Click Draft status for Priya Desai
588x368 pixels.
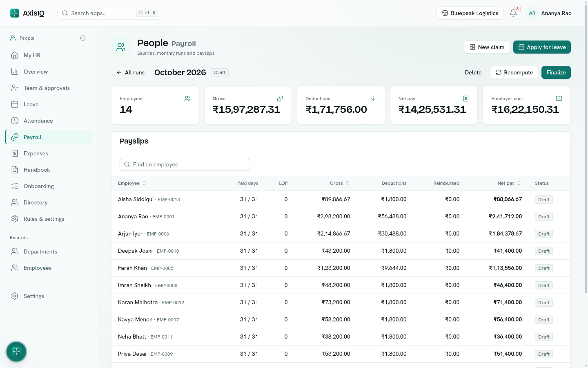click(x=544, y=354)
